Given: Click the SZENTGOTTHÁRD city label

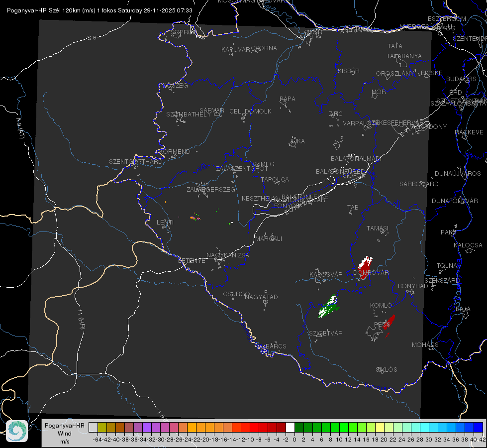Looking at the screenshot, I should pyautogui.click(x=136, y=162).
